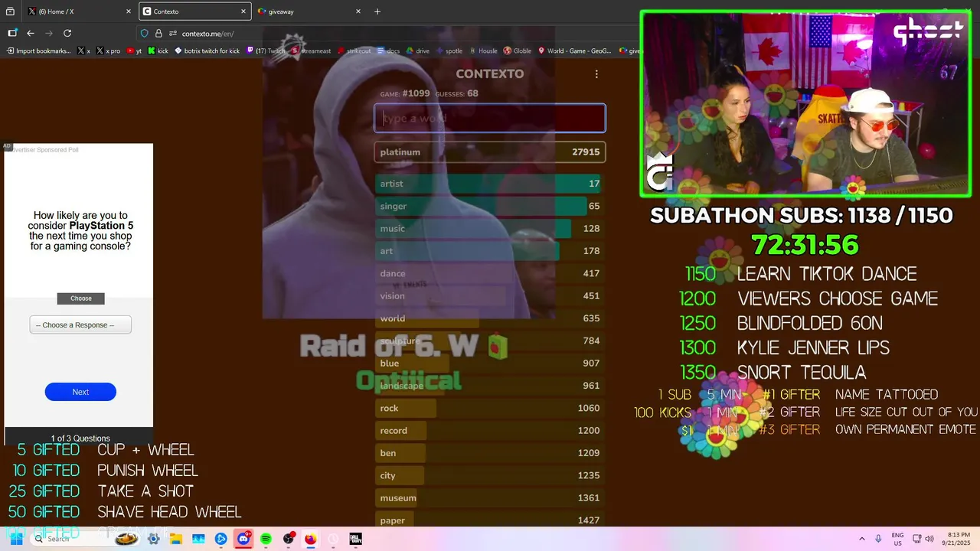The height and width of the screenshot is (551, 980).
Task: Open the (17) Twitch bookmark
Action: click(266, 51)
